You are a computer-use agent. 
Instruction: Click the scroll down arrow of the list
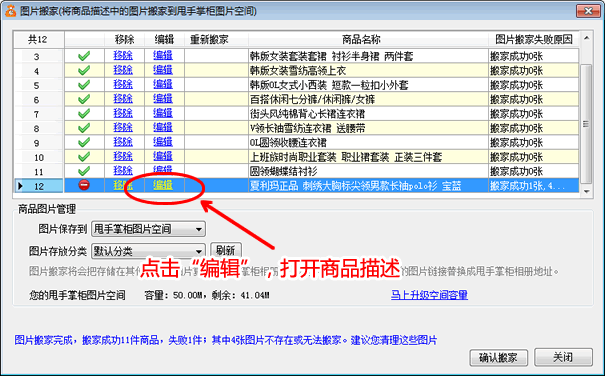click(586, 191)
